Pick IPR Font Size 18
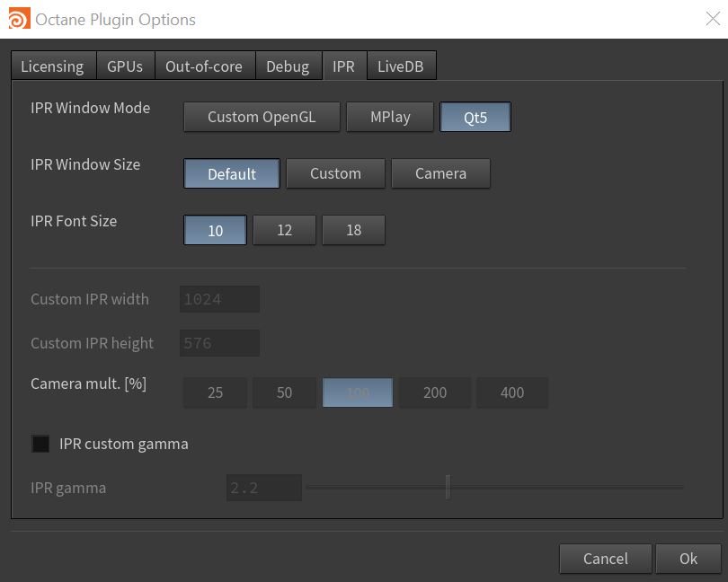This screenshot has width=728, height=582. pos(353,230)
